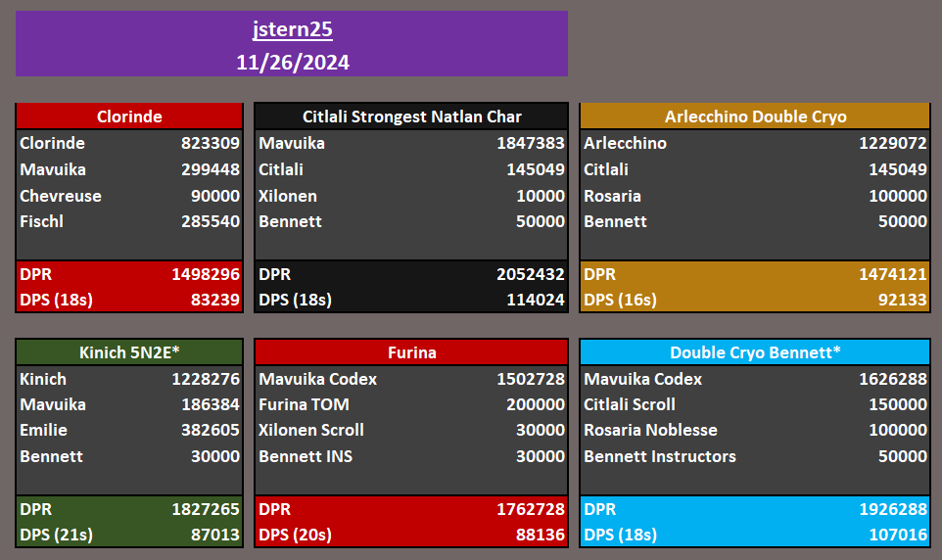Click the red Furina team header

[x=411, y=352]
